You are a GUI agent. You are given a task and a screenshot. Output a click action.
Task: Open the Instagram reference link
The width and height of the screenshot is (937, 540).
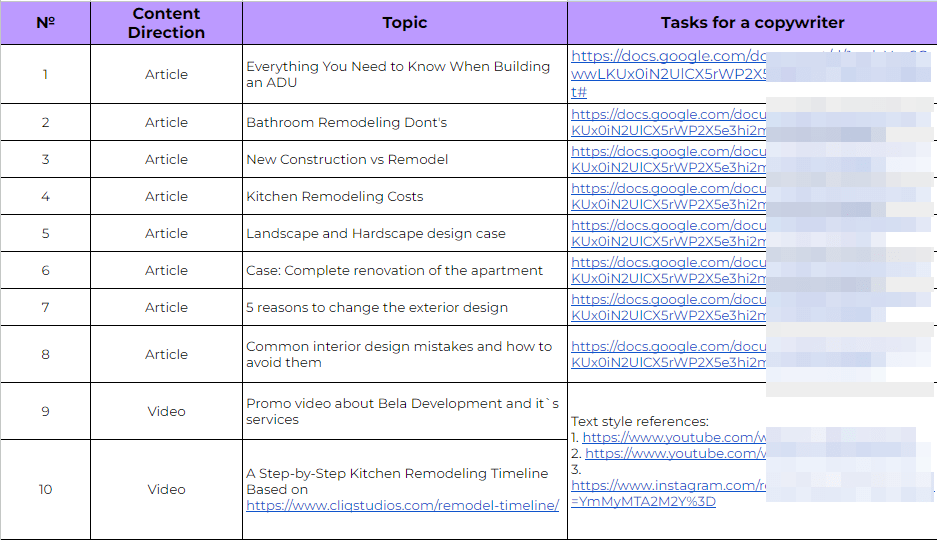click(668, 493)
